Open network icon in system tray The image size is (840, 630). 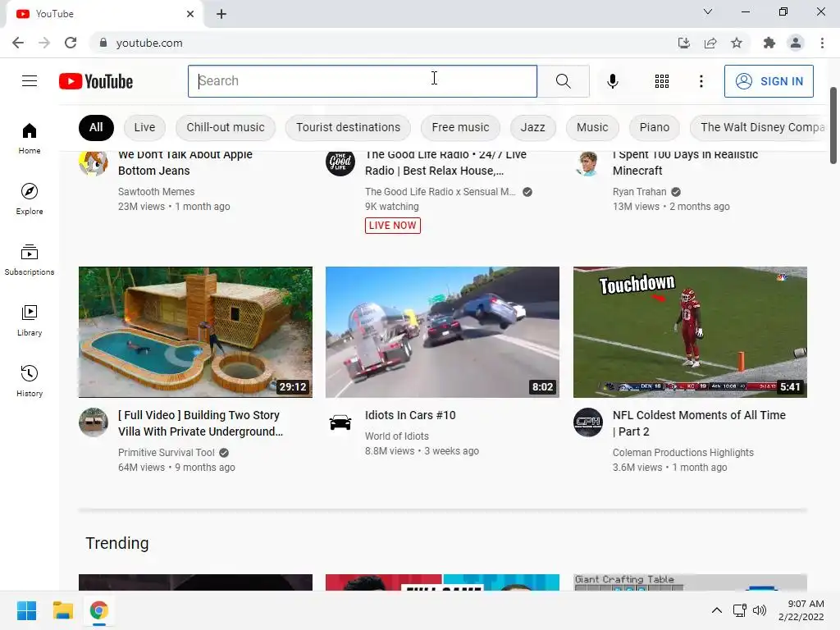pyautogui.click(x=740, y=610)
